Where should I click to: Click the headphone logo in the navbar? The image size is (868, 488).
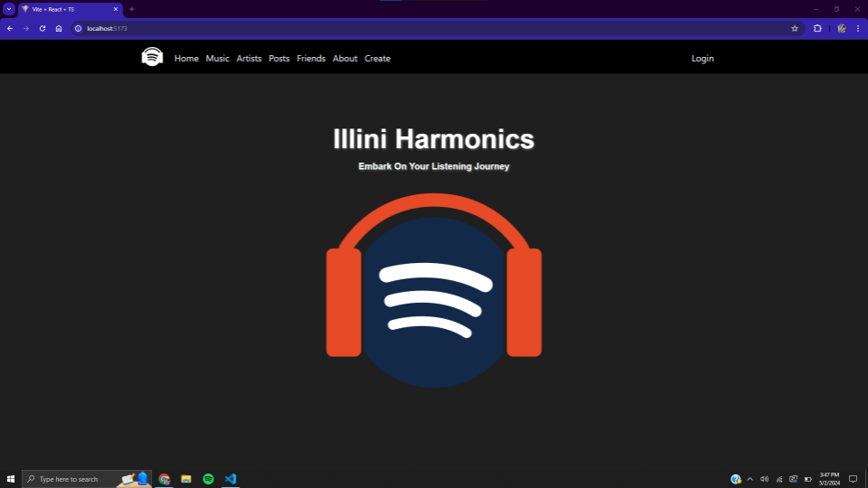[x=152, y=56]
